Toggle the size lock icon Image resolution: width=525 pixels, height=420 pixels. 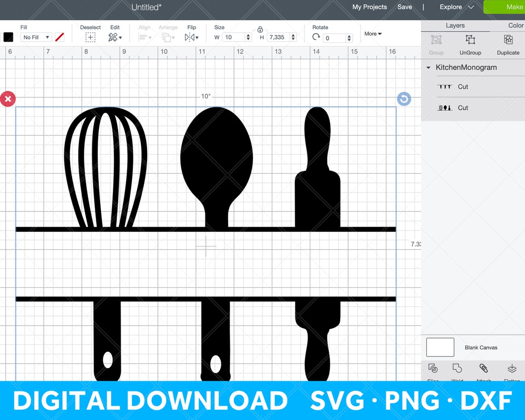tap(260, 29)
